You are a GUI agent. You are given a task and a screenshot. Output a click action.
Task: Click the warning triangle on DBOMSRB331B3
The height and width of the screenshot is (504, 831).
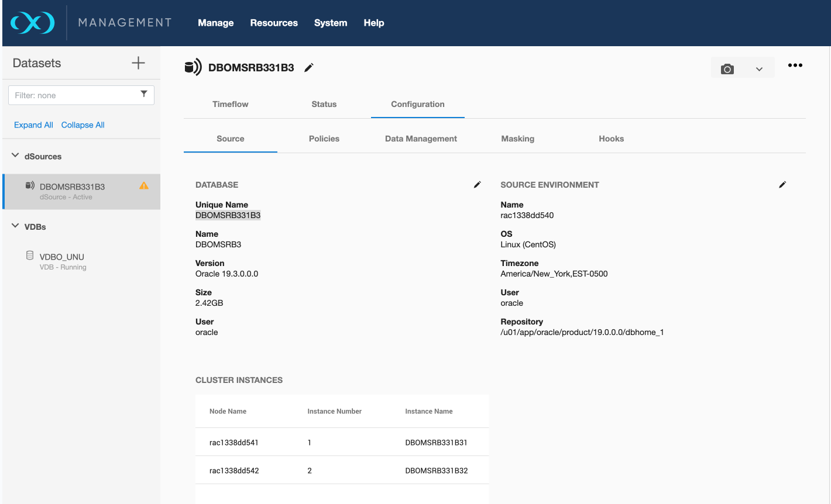click(x=144, y=186)
